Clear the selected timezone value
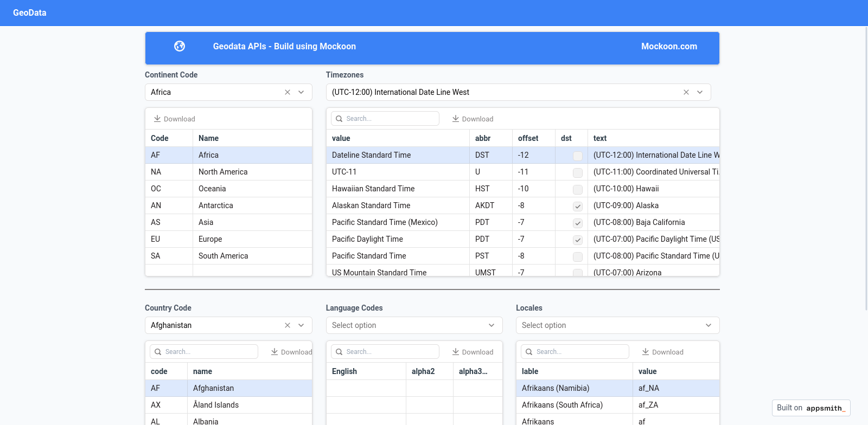 (x=686, y=92)
